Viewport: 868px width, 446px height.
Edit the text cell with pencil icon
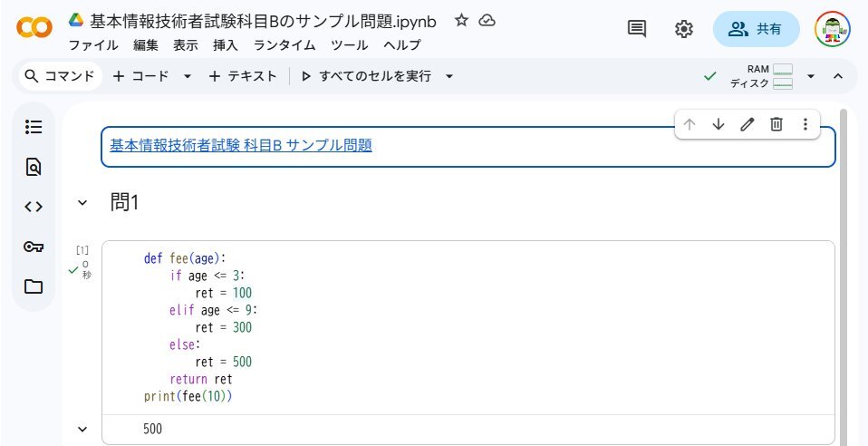pos(747,124)
